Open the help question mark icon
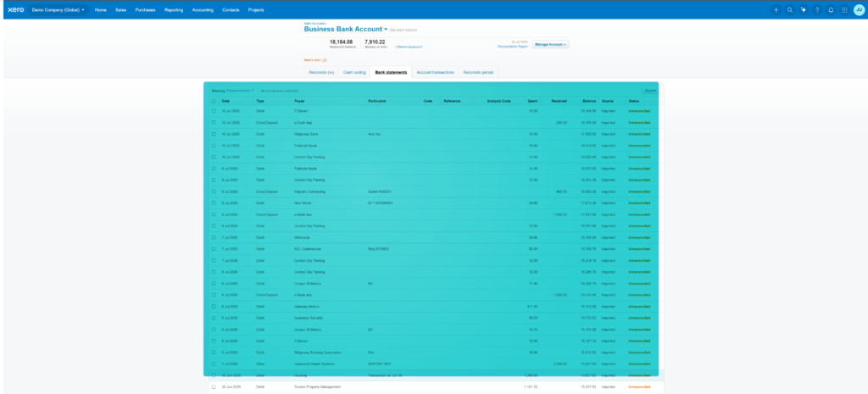Viewport: 868px width, 394px height. 817,9
